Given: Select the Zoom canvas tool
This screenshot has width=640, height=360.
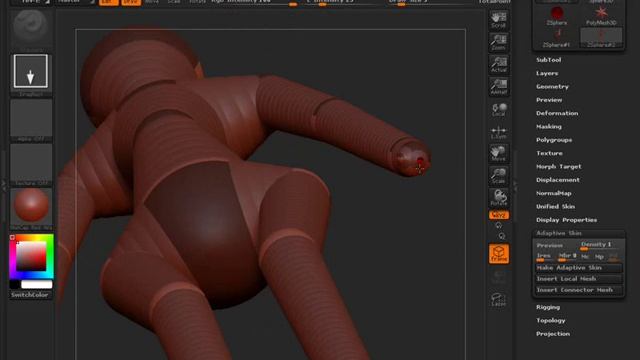Looking at the screenshot, I should tap(498, 42).
